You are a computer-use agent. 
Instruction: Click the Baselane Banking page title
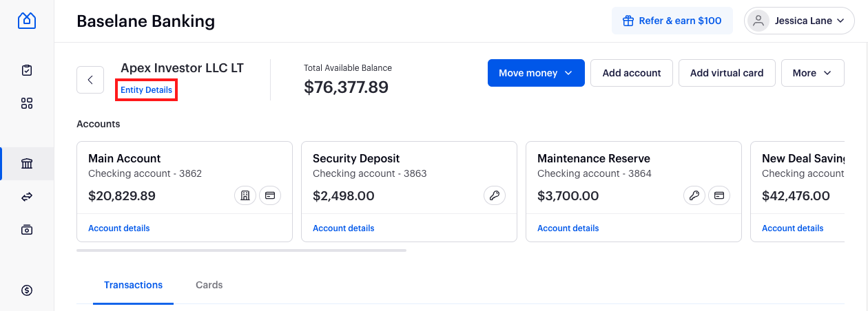point(145,21)
